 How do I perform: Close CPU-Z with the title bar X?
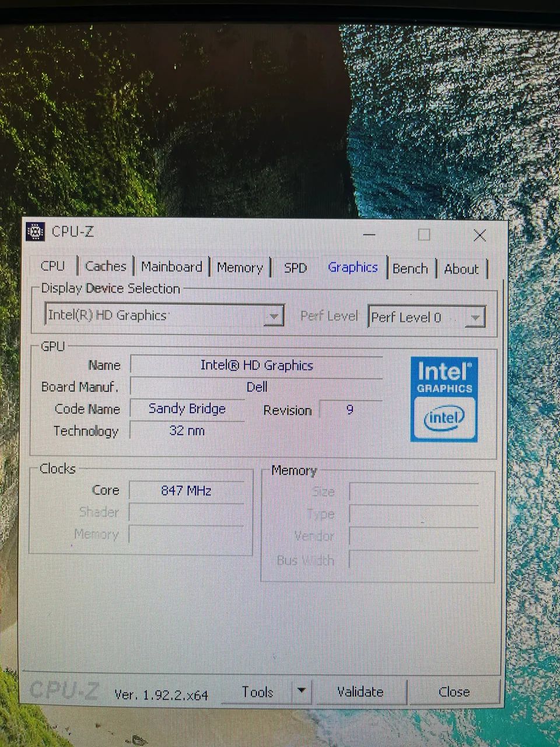(480, 235)
